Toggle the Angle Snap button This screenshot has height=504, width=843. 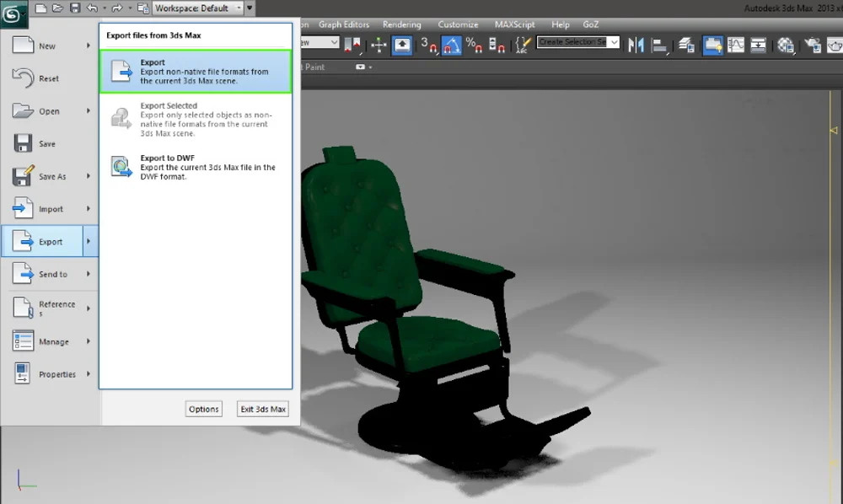pyautogui.click(x=451, y=44)
